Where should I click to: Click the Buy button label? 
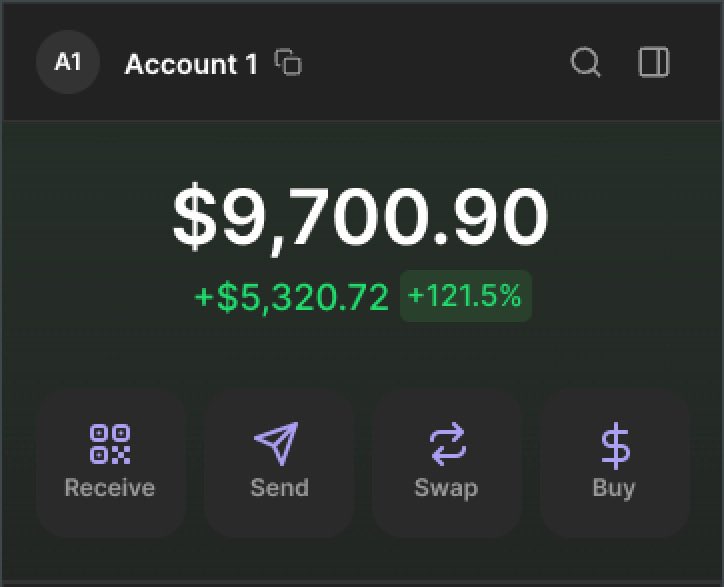614,489
